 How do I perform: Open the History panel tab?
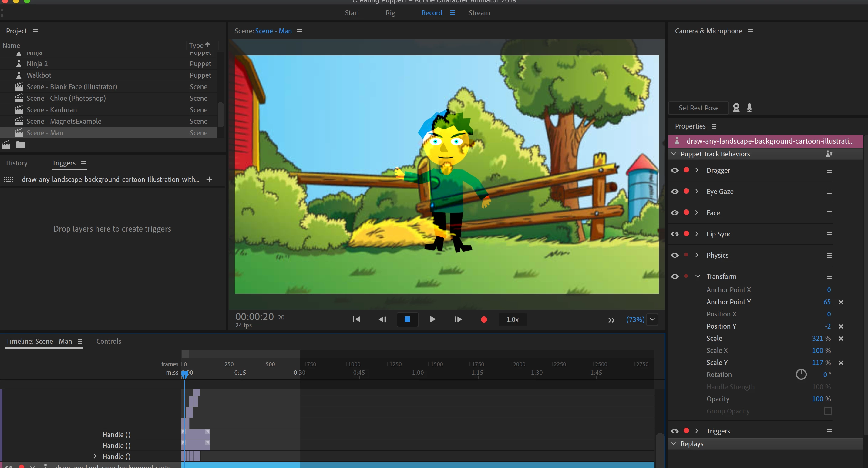pos(17,163)
